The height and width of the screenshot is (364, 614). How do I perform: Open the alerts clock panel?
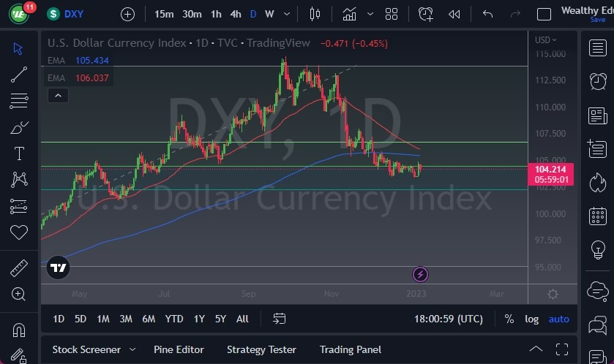(x=598, y=81)
